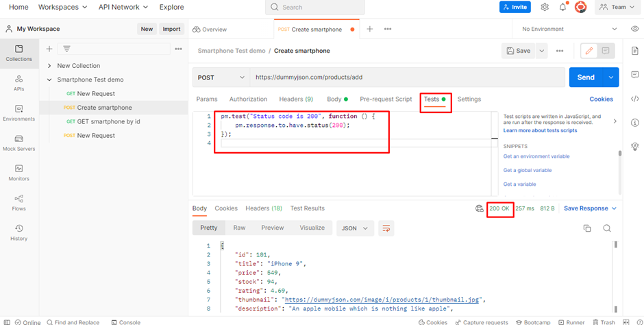Switch to the Test Results tab
This screenshot has width=644, height=325.
click(x=307, y=208)
